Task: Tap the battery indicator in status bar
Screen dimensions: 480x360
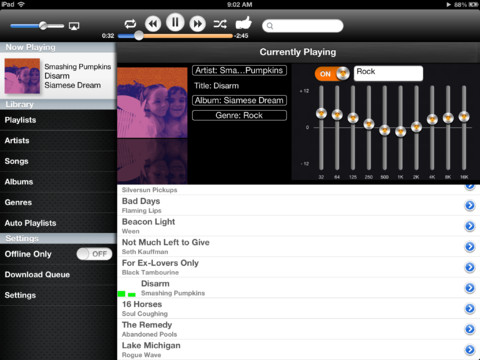Action: click(x=473, y=5)
